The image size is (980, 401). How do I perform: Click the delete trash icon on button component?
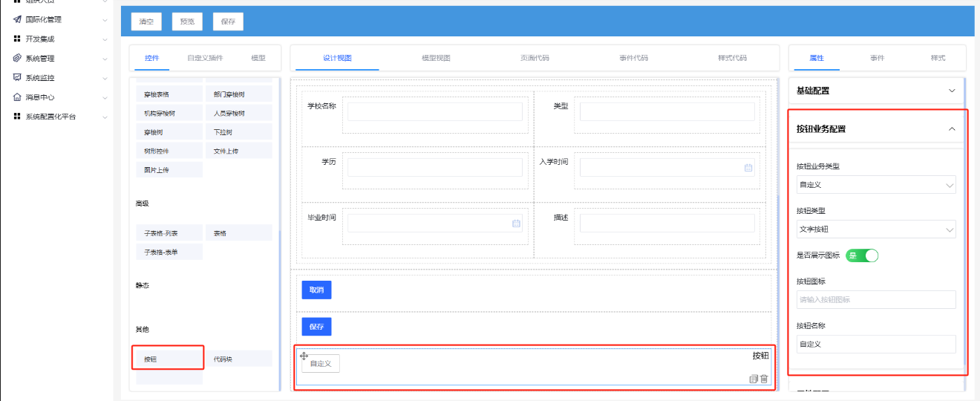click(x=764, y=379)
